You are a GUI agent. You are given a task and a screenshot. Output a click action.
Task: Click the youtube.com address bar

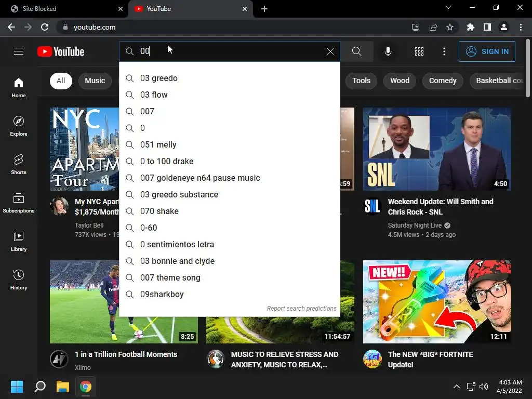(x=234, y=27)
